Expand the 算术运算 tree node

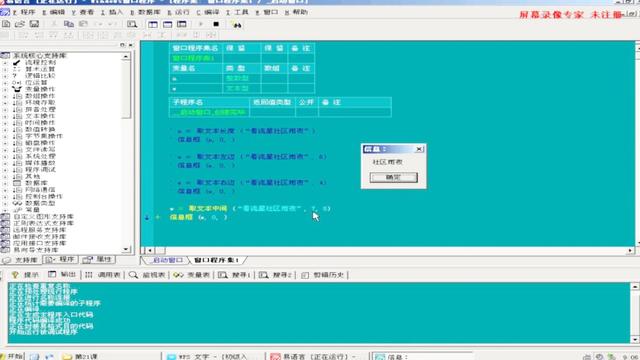tap(5, 69)
